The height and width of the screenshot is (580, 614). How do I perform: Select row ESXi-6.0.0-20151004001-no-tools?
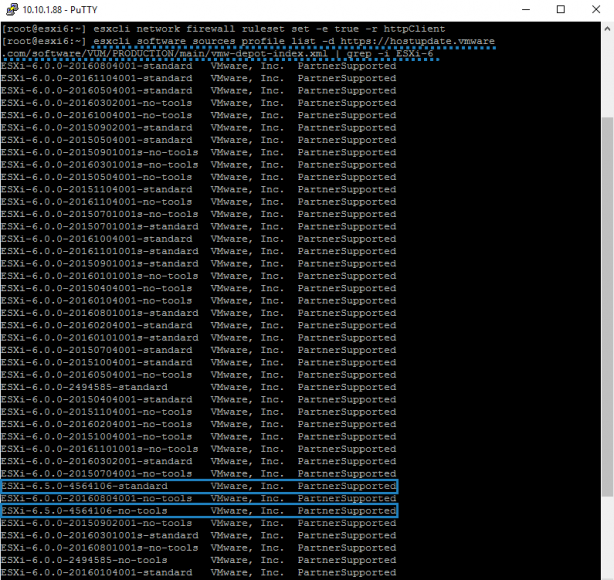point(199,437)
